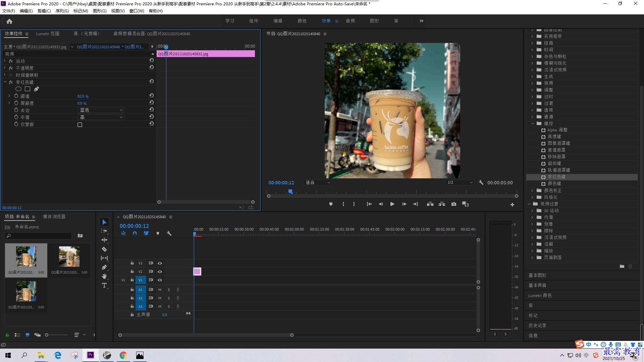Play the program monitor
644x362 pixels.
(392, 204)
